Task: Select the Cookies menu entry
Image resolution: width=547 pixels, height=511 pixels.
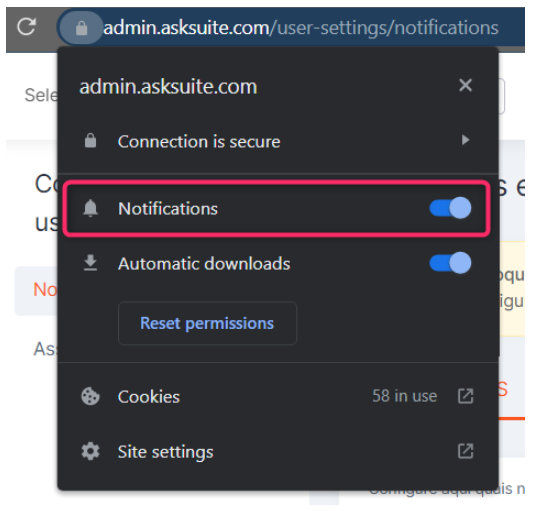Action: (x=278, y=397)
